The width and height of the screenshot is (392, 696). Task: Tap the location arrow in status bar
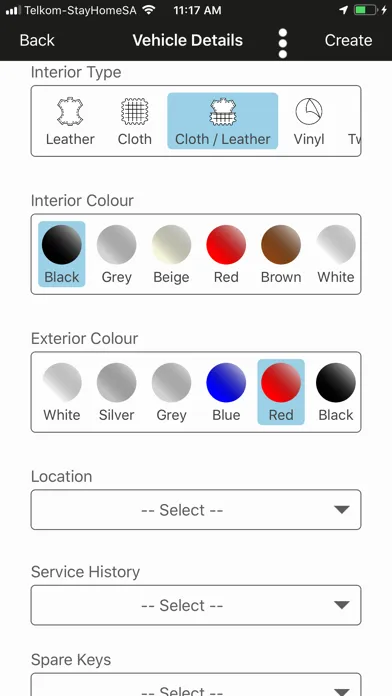tap(343, 10)
